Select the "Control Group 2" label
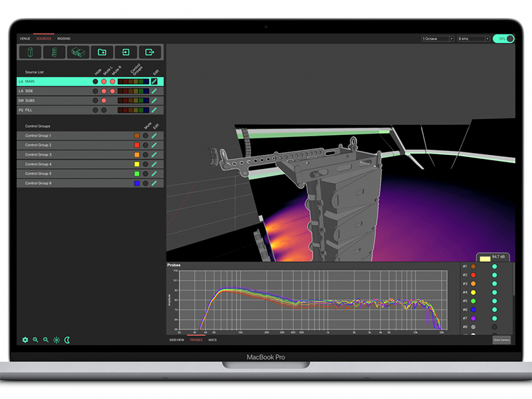Image resolution: width=532 pixels, height=399 pixels. pyautogui.click(x=39, y=145)
